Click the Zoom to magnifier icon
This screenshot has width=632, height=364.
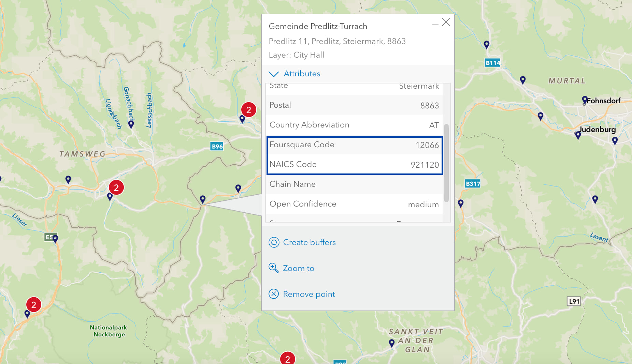coord(274,268)
